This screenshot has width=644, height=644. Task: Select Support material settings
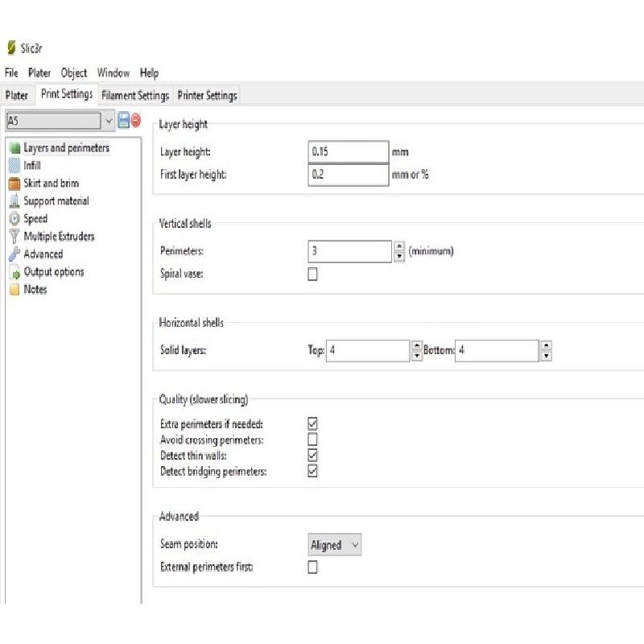tap(56, 200)
